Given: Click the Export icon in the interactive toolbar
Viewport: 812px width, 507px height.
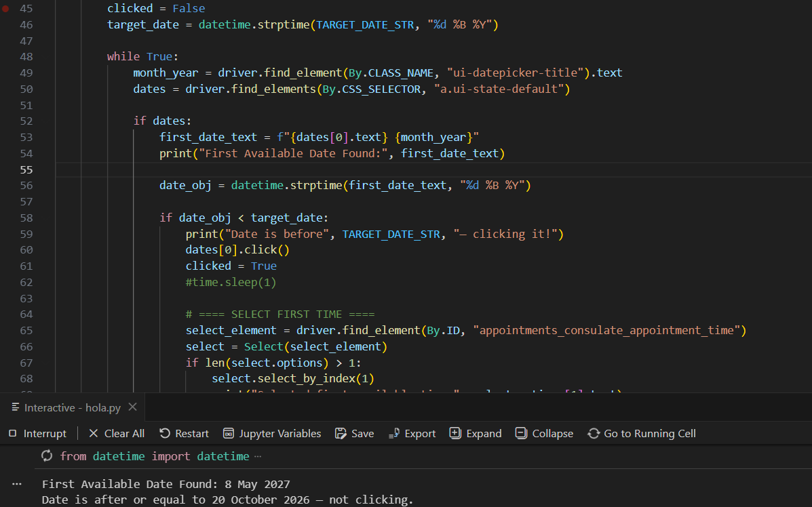Looking at the screenshot, I should (x=393, y=433).
